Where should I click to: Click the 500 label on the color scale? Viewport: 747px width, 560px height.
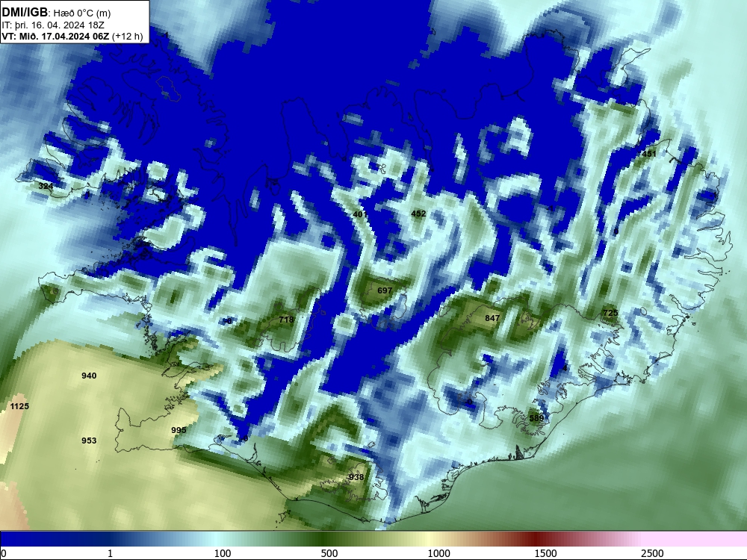point(329,553)
